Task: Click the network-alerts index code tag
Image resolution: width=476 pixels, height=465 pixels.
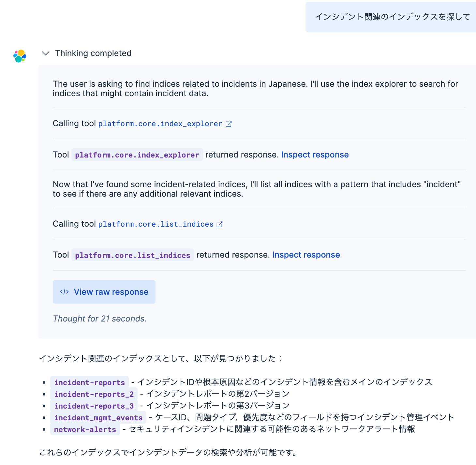Action: tap(85, 429)
